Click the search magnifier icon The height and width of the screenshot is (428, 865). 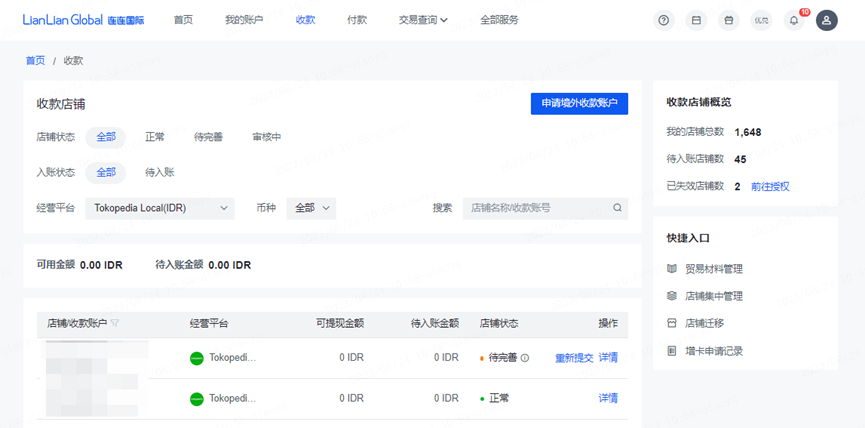click(x=617, y=208)
